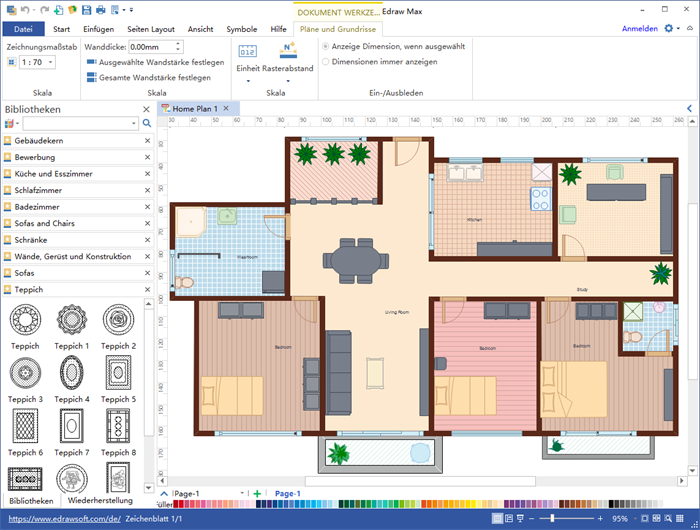Click Ausgewählte Wandstärke festlegen

pyautogui.click(x=154, y=62)
